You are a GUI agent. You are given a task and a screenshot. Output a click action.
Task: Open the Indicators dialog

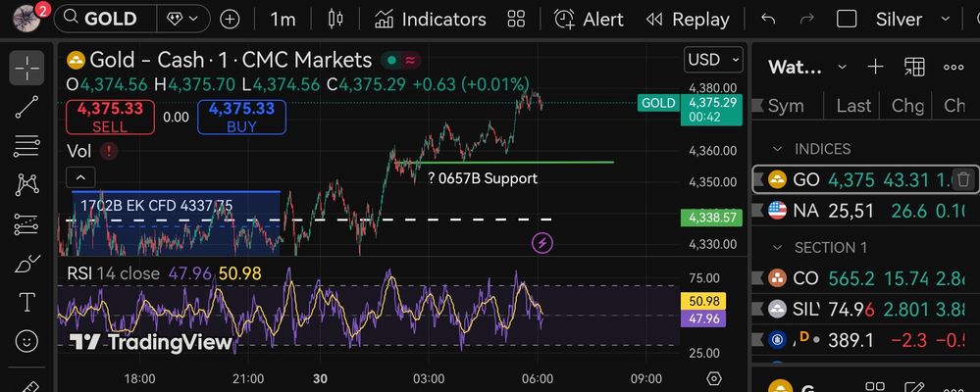click(x=430, y=20)
